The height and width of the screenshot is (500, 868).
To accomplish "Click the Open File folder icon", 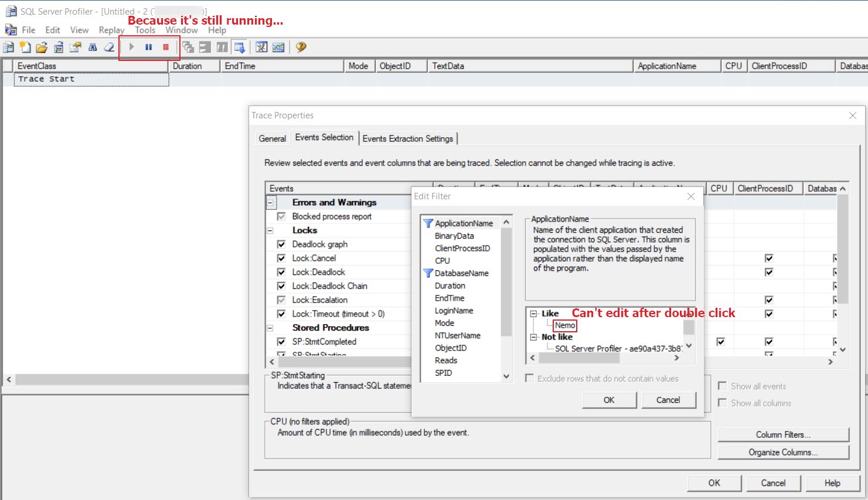I will (41, 47).
